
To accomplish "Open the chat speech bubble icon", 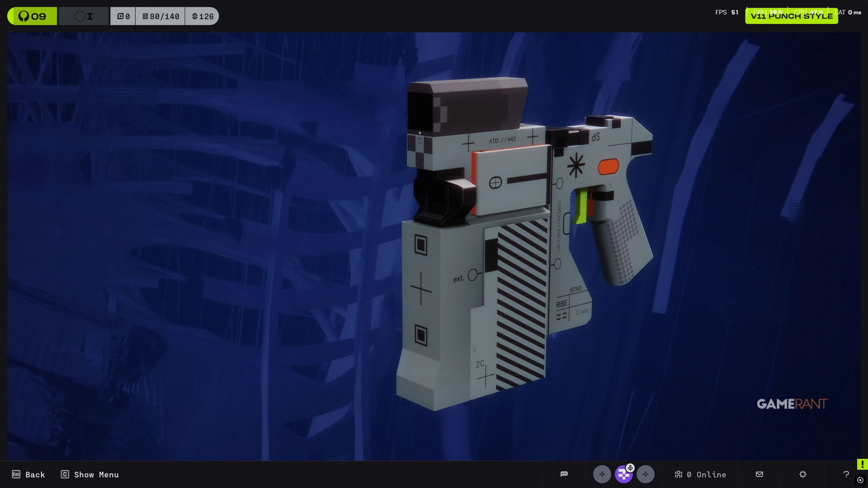I will (564, 474).
